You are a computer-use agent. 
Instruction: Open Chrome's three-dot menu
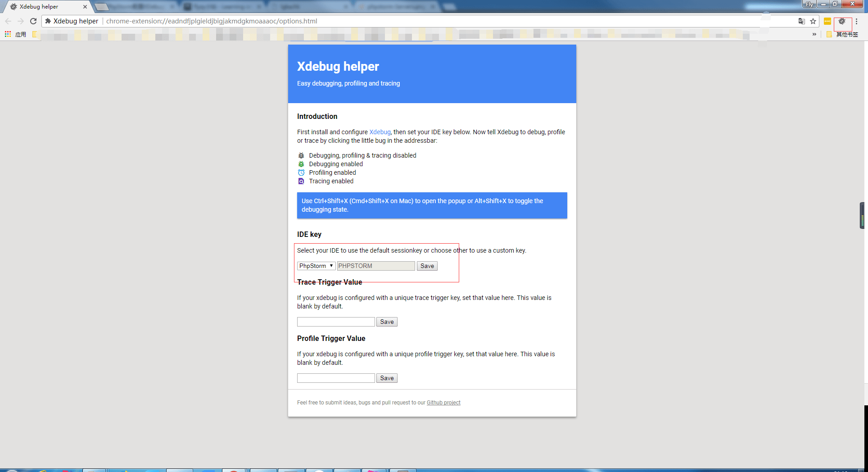click(x=856, y=21)
